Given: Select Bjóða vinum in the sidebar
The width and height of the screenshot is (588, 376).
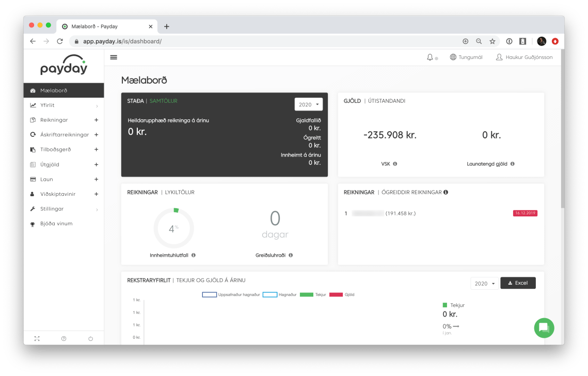Looking at the screenshot, I should pyautogui.click(x=56, y=224).
